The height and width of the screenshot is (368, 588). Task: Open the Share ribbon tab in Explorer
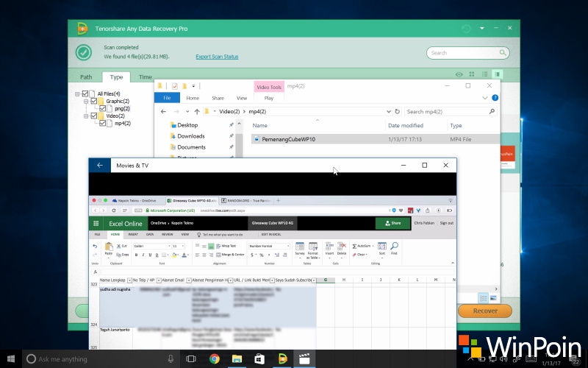tap(218, 98)
